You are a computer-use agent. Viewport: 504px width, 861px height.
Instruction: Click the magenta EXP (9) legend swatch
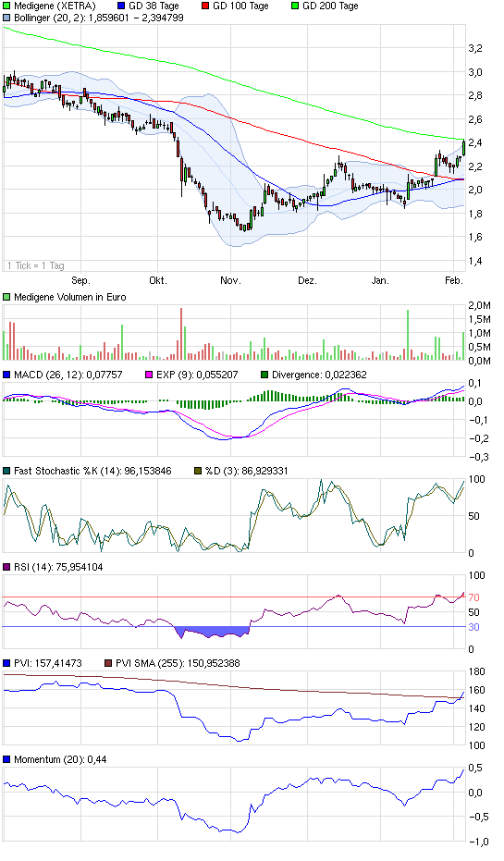pyautogui.click(x=149, y=375)
